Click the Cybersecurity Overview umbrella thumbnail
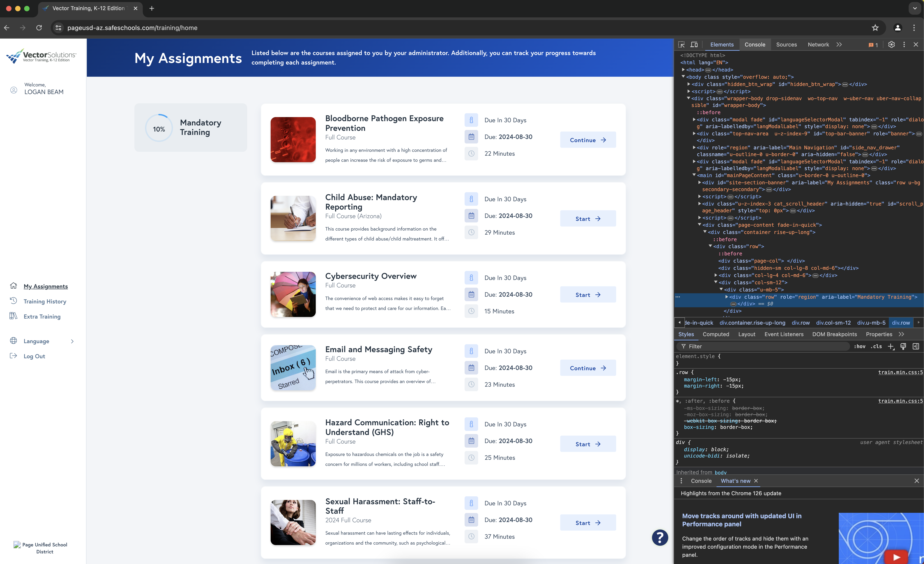Viewport: 924px width, 564px height. point(293,294)
